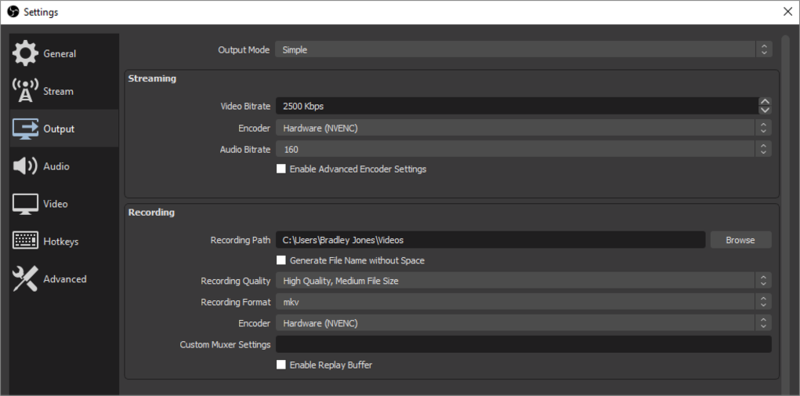Switch to Advanced settings tab
Image resolution: width=800 pixels, height=396 pixels.
pos(64,279)
